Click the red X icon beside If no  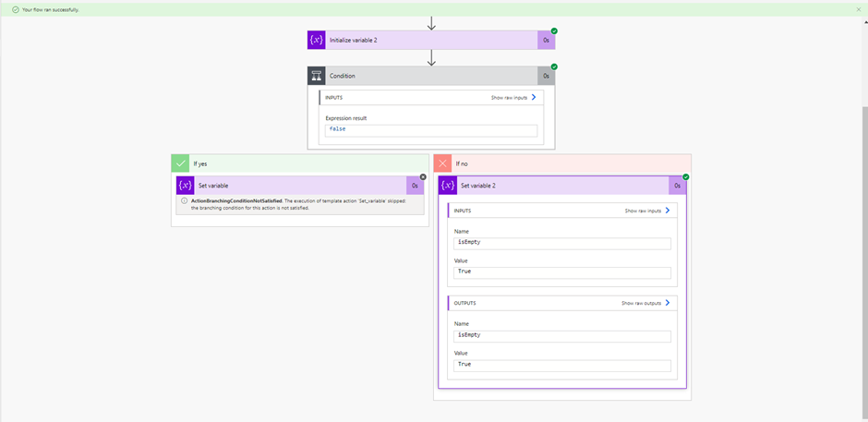442,163
